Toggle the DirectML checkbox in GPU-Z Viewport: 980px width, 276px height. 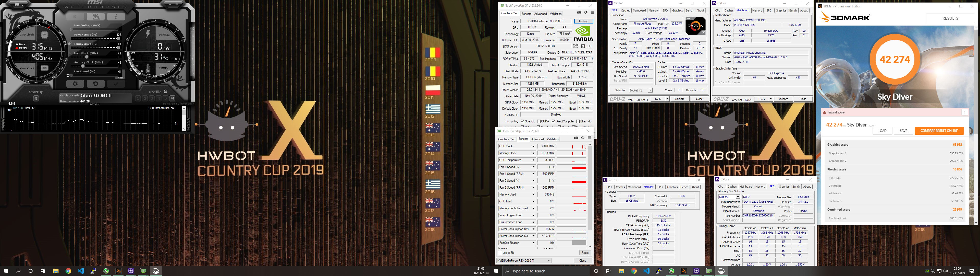point(578,121)
